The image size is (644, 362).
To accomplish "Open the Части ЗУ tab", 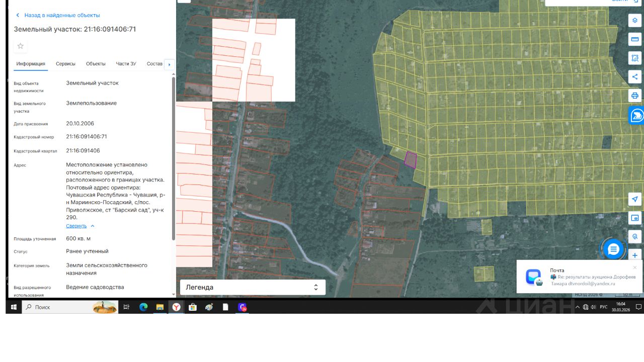I will (x=126, y=64).
